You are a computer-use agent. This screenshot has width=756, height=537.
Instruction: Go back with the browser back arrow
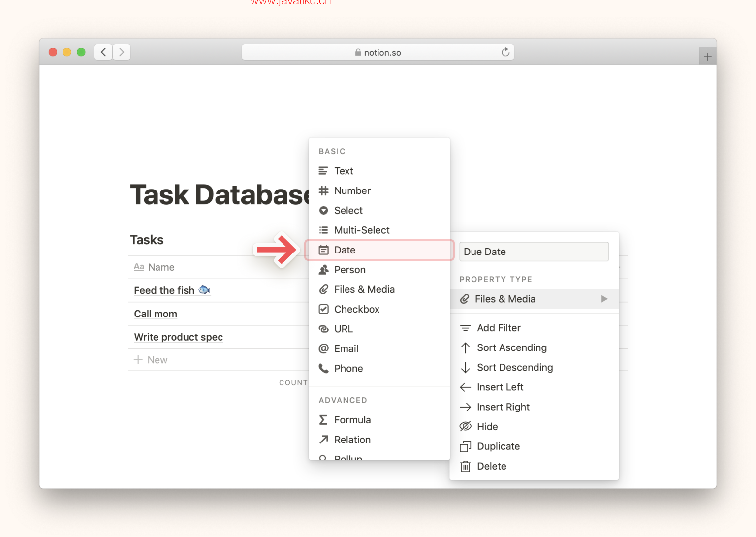(103, 52)
